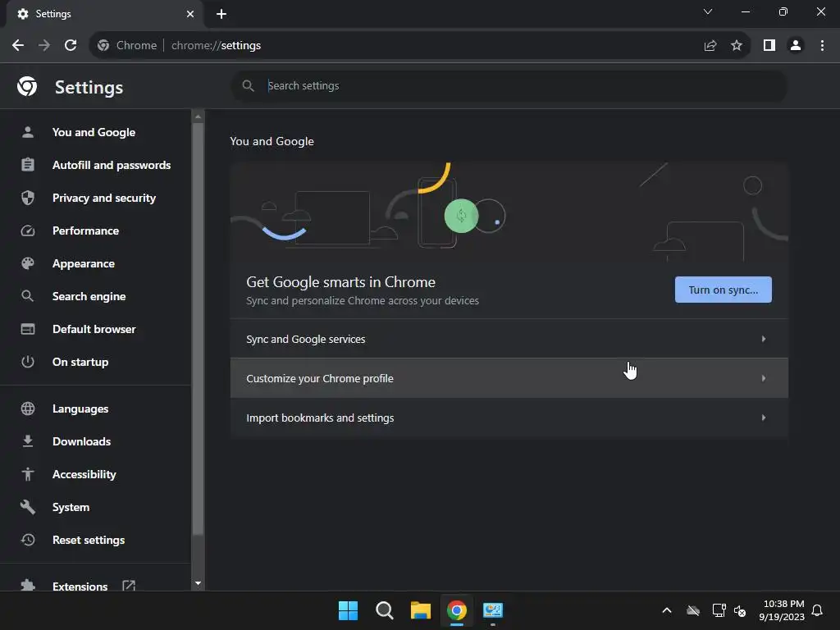840x630 pixels.
Task: Open the Windows Start button
Action: [x=348, y=610]
